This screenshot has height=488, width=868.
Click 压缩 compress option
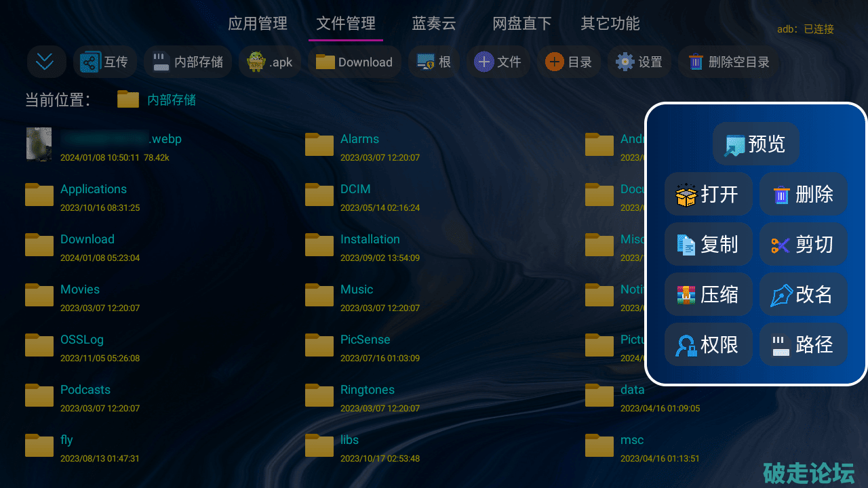tap(708, 295)
